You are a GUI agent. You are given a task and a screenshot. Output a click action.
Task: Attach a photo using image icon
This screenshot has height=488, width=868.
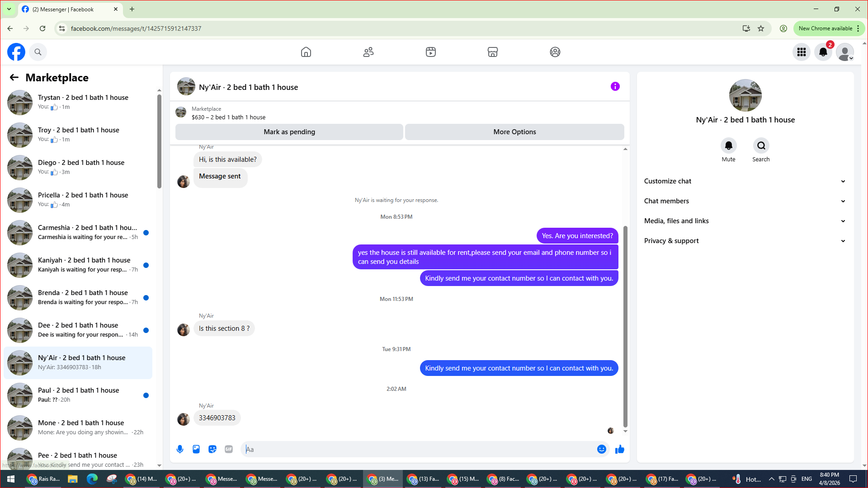tap(196, 449)
